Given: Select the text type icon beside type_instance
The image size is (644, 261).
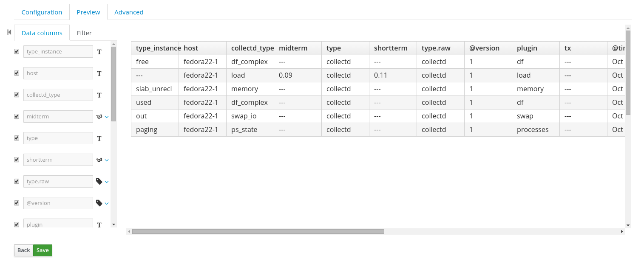Looking at the screenshot, I should coord(99,52).
